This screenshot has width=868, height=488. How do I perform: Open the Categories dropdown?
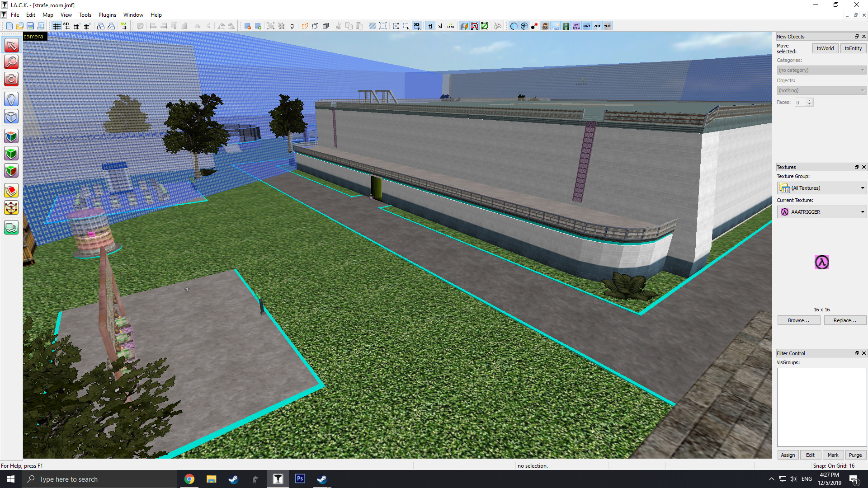(821, 70)
